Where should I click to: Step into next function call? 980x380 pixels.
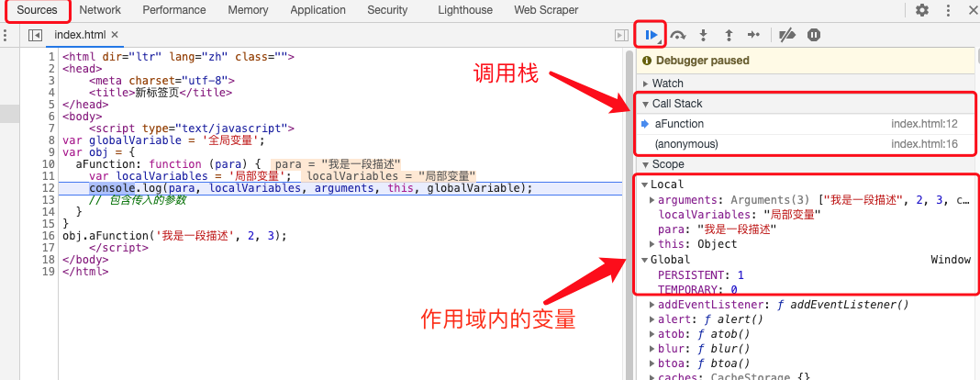click(703, 35)
